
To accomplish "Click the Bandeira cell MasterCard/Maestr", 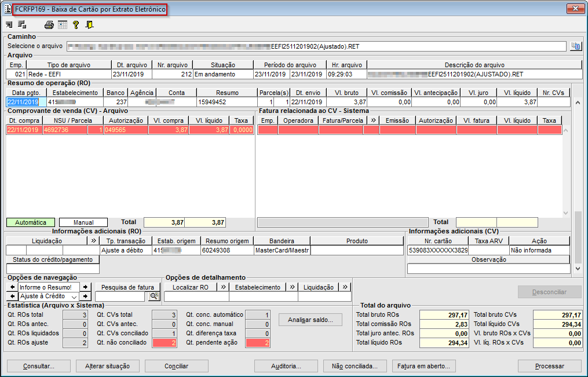I will click(282, 250).
